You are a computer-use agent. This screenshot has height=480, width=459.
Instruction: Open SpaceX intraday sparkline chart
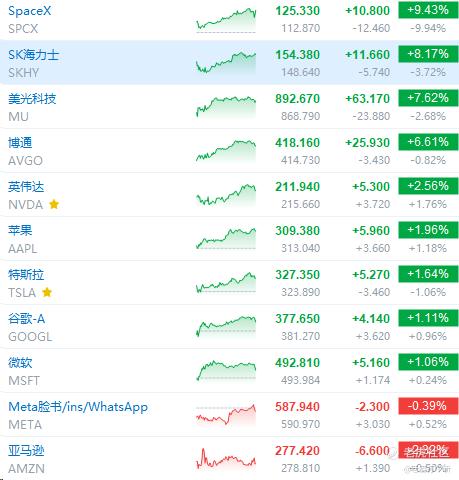tap(226, 20)
